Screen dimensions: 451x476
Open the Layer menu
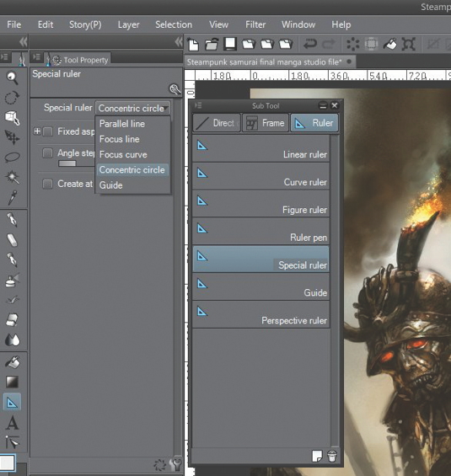coord(128,24)
